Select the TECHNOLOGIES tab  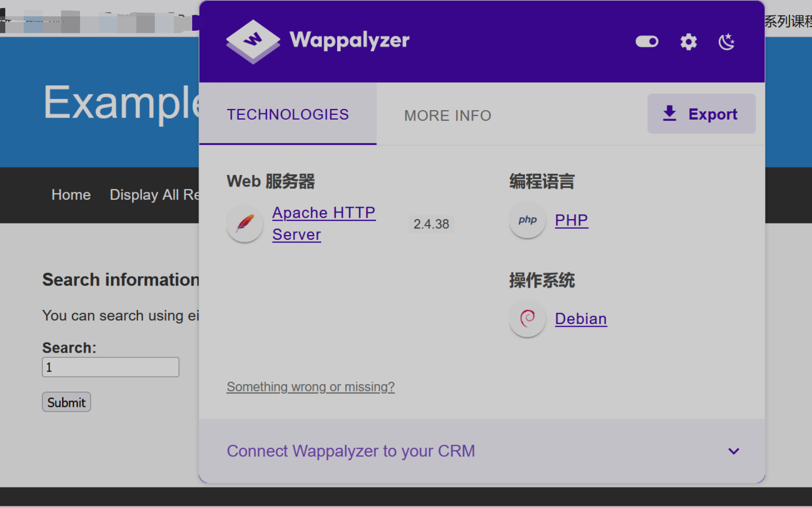[288, 114]
